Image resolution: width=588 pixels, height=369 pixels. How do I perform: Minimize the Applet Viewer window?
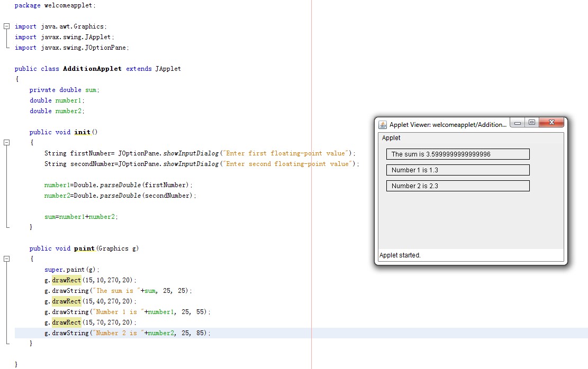518,123
